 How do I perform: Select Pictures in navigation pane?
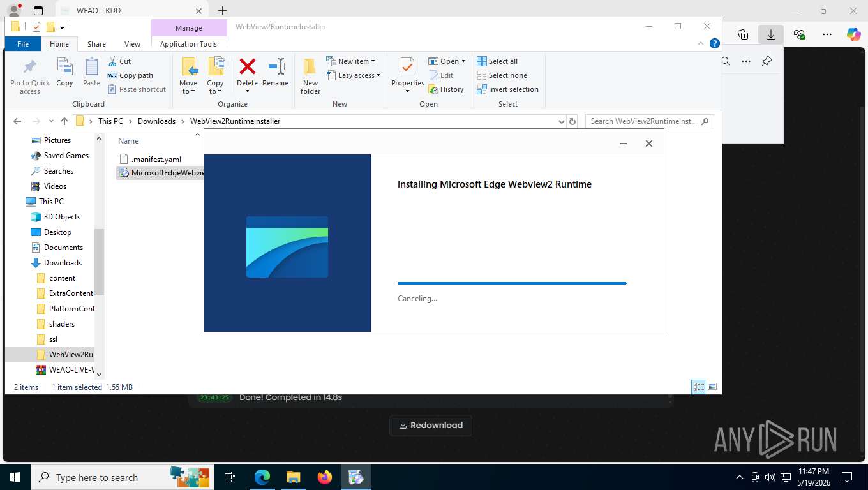click(x=57, y=140)
